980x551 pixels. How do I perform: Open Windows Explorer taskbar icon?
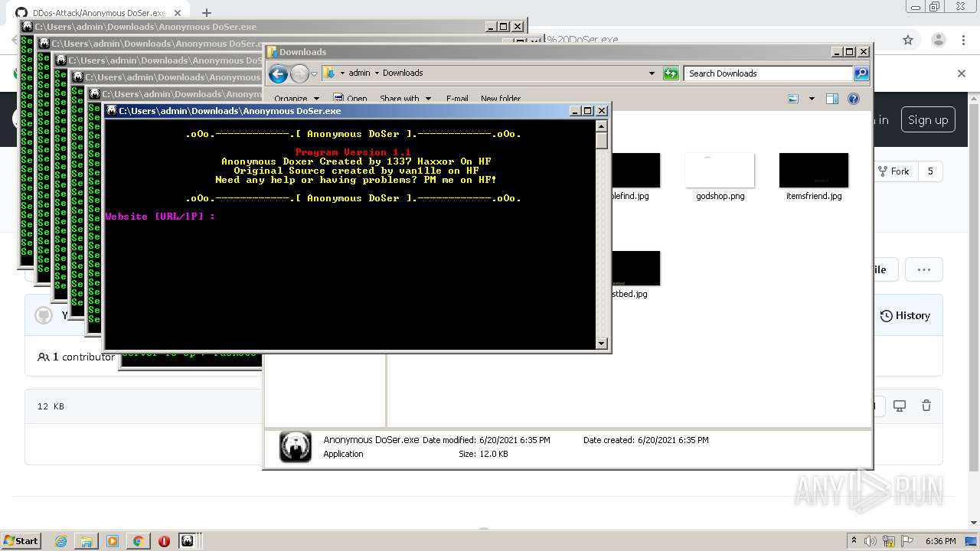[87, 541]
